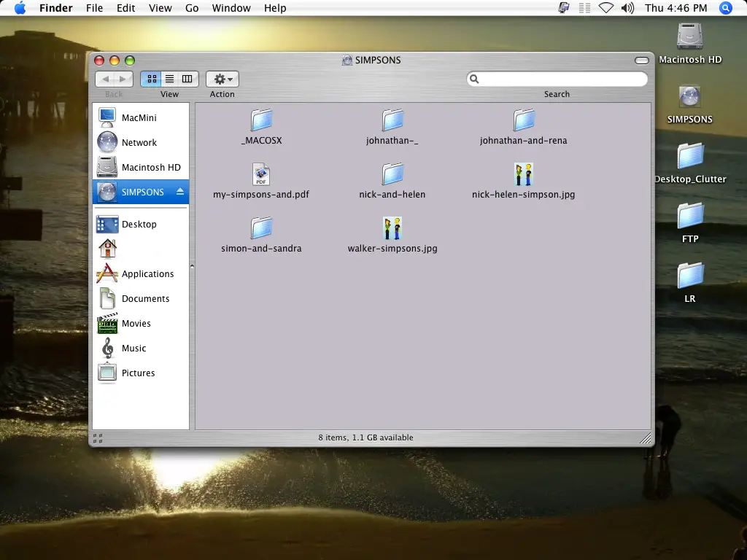Click the window resize handle
The image size is (747, 560).
tap(646, 438)
